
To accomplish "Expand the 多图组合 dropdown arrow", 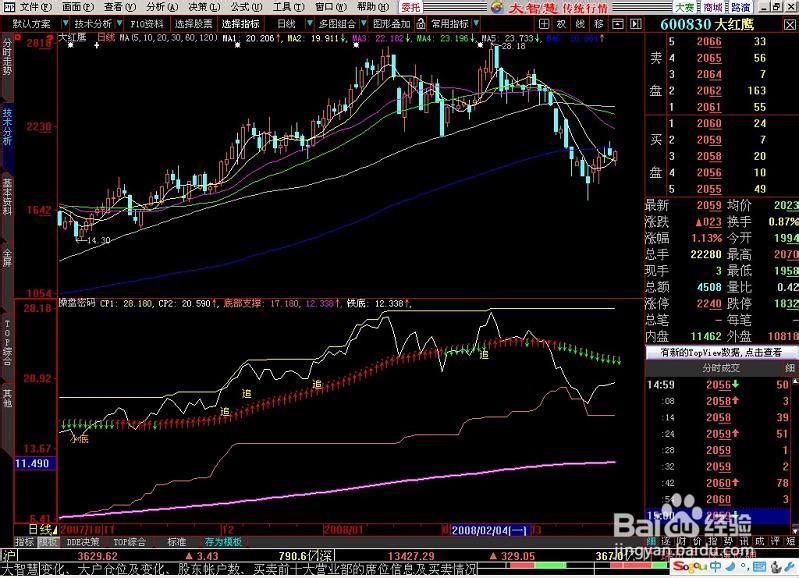I will [x=363, y=23].
